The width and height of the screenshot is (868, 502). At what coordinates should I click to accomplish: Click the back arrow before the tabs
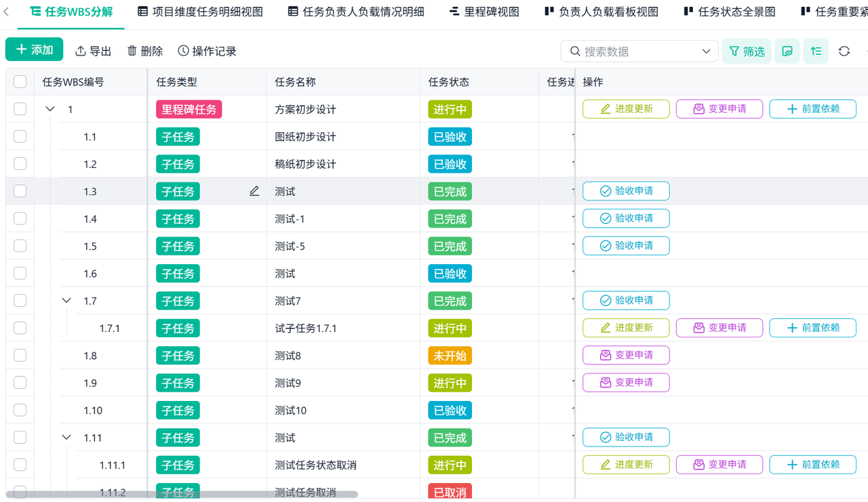(7, 12)
